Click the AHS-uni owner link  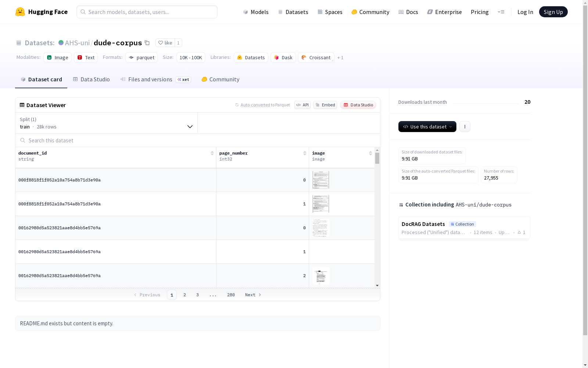tap(77, 43)
